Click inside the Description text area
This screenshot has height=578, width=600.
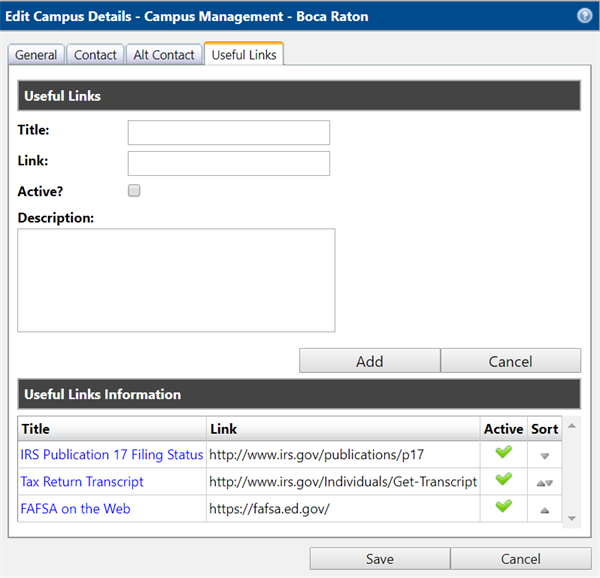tap(176, 280)
